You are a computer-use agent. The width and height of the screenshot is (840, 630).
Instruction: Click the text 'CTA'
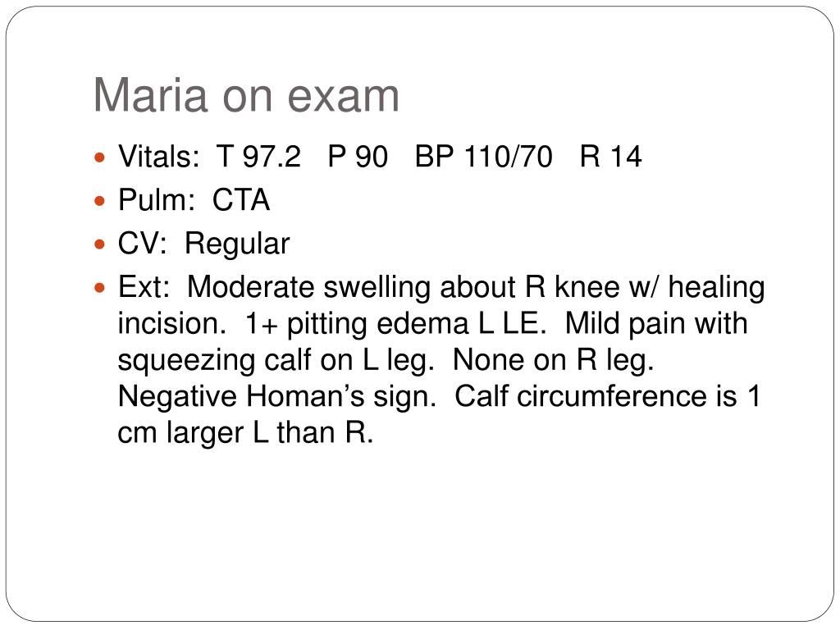coord(241,200)
